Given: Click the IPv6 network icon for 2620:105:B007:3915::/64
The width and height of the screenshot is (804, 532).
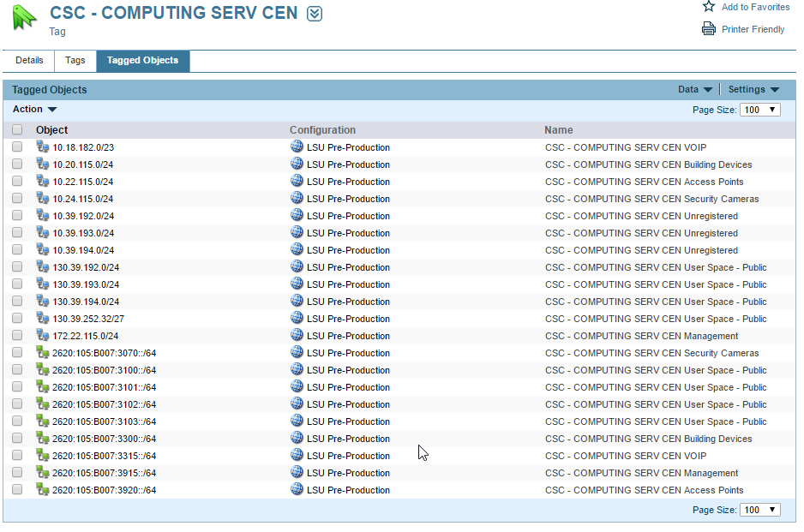Looking at the screenshot, I should tap(43, 472).
